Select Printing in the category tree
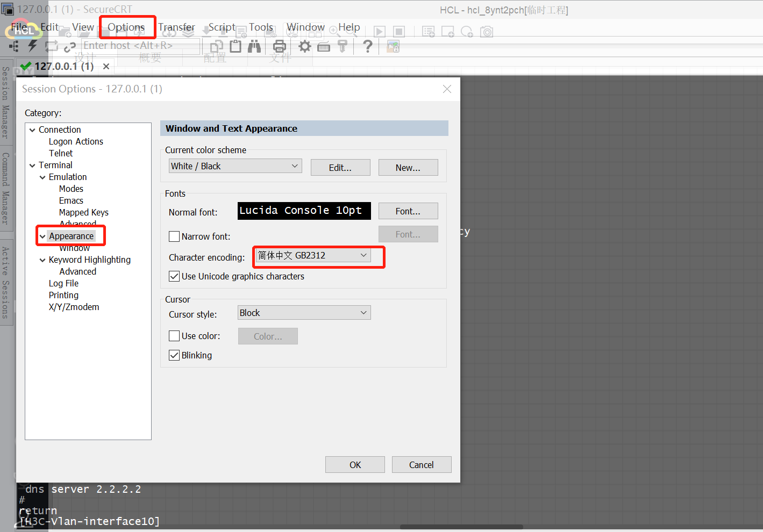Image resolution: width=763 pixels, height=532 pixels. click(x=63, y=296)
